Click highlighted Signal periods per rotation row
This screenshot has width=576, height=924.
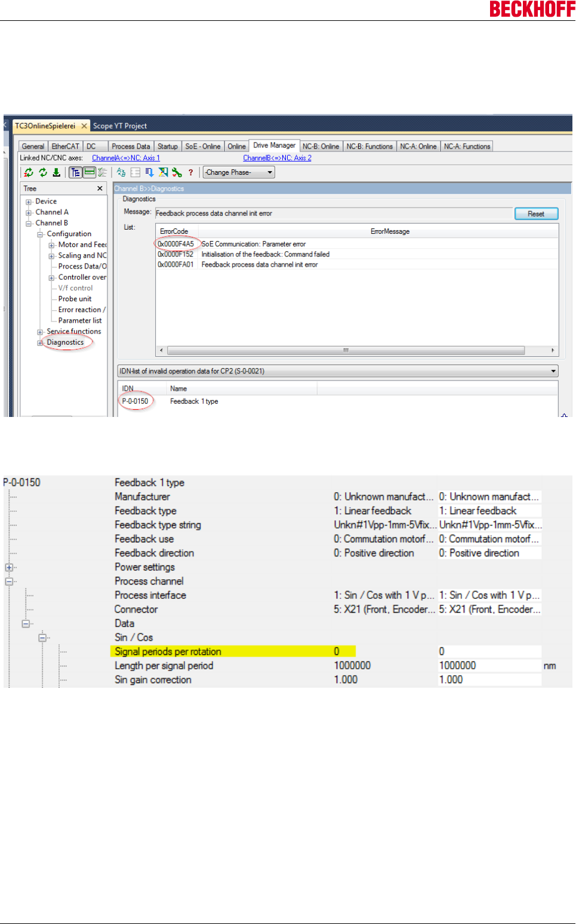pos(233,651)
